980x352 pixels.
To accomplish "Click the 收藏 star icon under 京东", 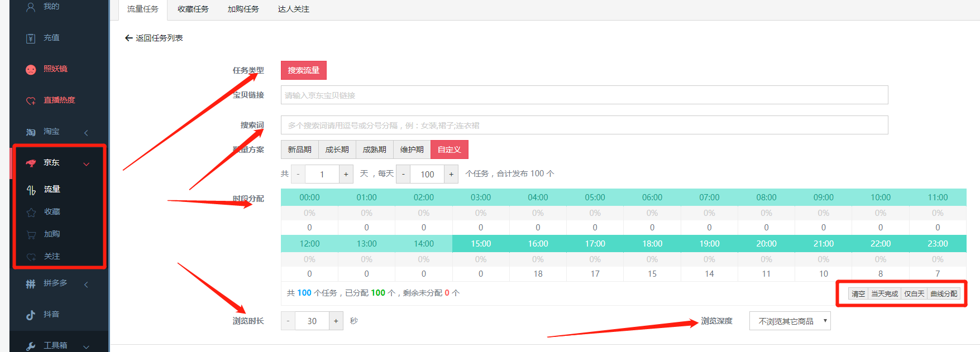I will coord(31,213).
